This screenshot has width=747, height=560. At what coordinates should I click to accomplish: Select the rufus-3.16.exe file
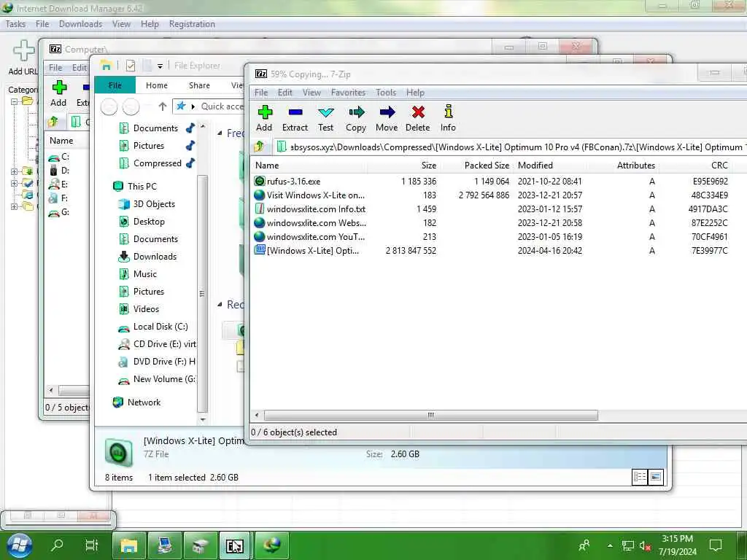(293, 182)
